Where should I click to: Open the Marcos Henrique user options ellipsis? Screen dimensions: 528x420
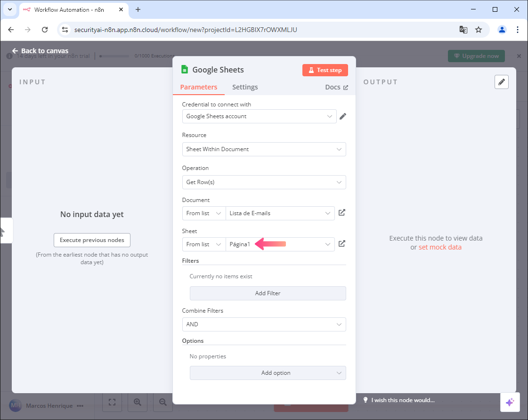80,406
